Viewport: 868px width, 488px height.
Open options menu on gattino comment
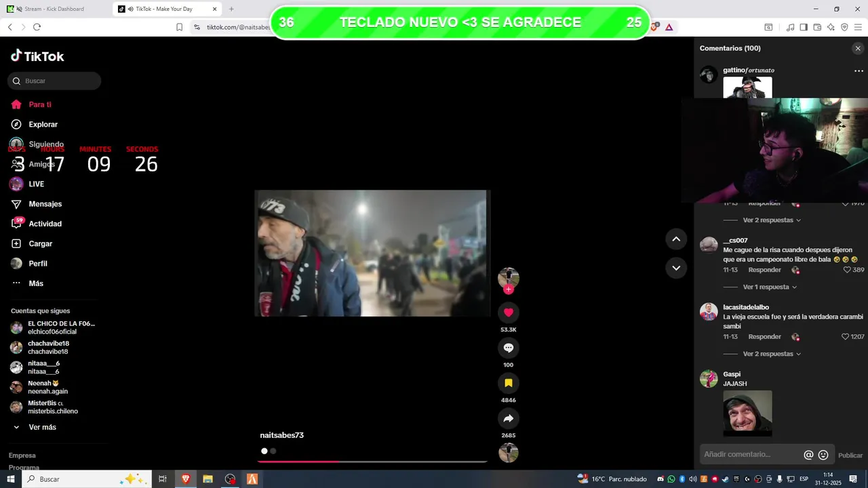(x=859, y=70)
